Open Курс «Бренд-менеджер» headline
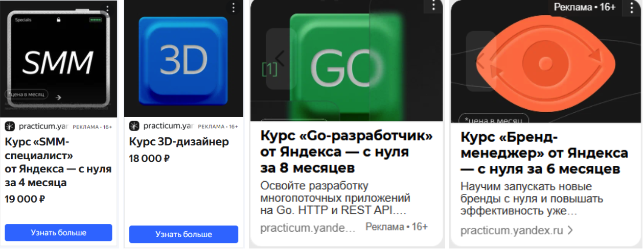This screenshot has width=644, height=250. [x=544, y=152]
